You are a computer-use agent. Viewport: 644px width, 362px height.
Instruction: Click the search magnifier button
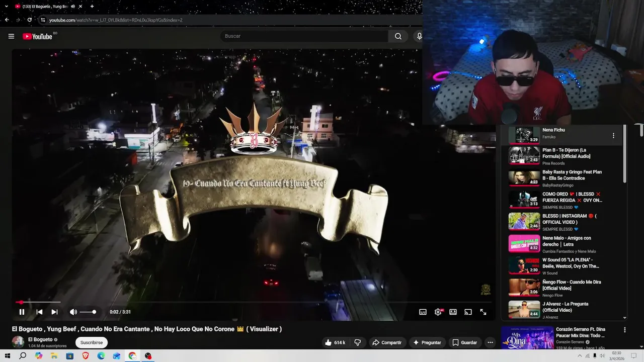(398, 36)
